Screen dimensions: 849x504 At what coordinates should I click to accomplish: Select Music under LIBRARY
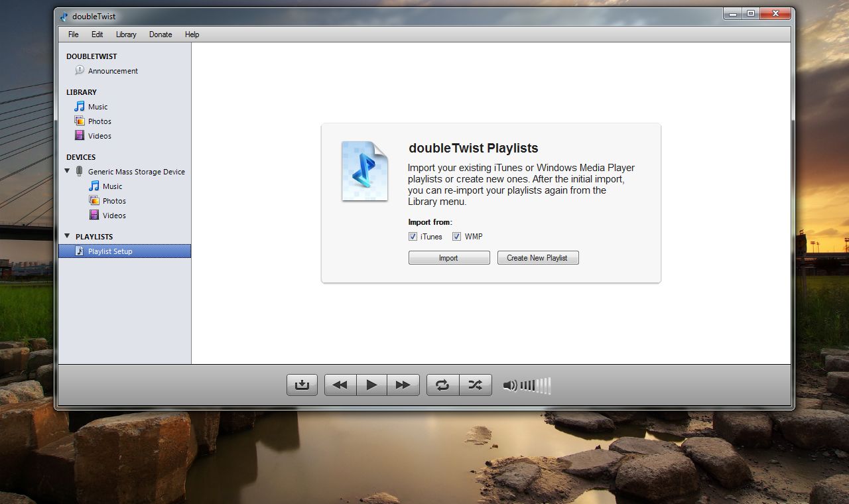(x=98, y=107)
